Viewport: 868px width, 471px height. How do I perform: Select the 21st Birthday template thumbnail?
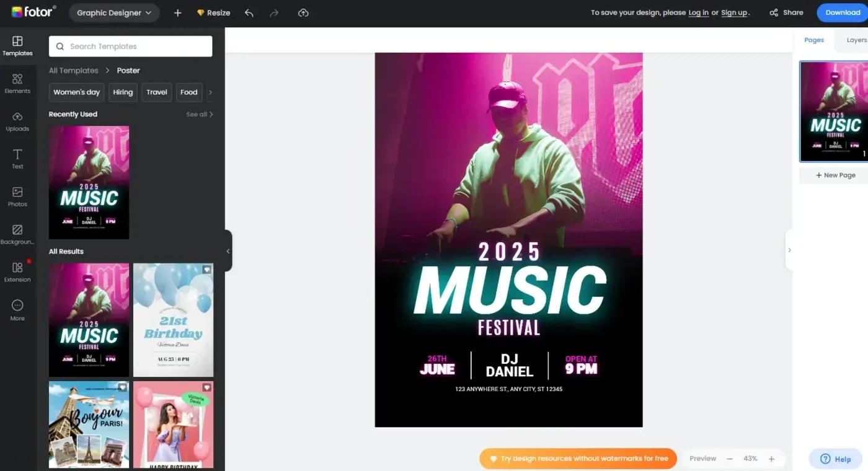(x=173, y=320)
